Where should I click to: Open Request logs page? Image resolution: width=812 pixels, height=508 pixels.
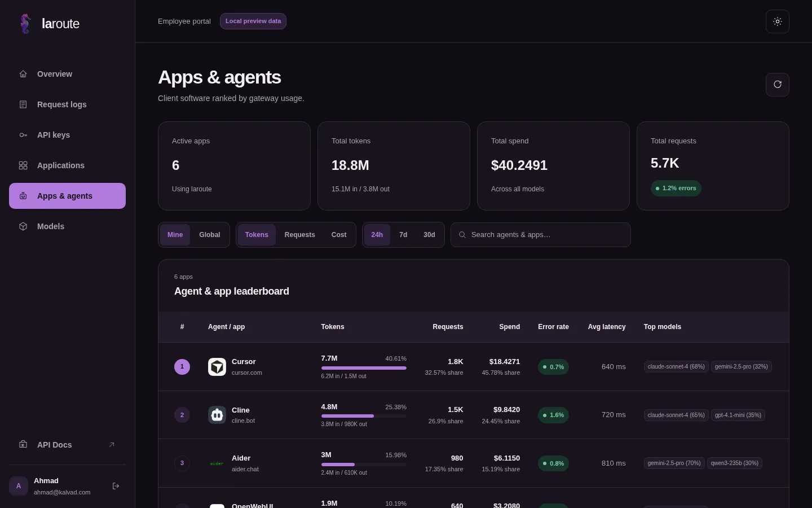[67, 104]
